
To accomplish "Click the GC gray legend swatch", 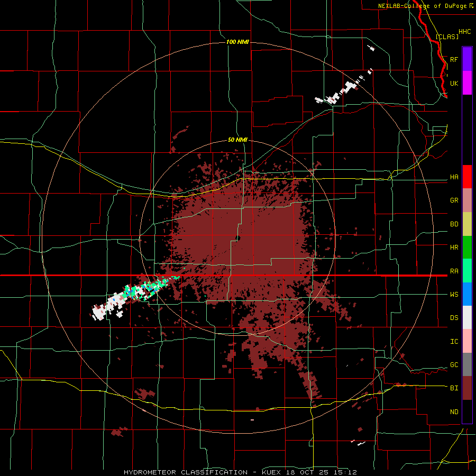I will click(467, 364).
